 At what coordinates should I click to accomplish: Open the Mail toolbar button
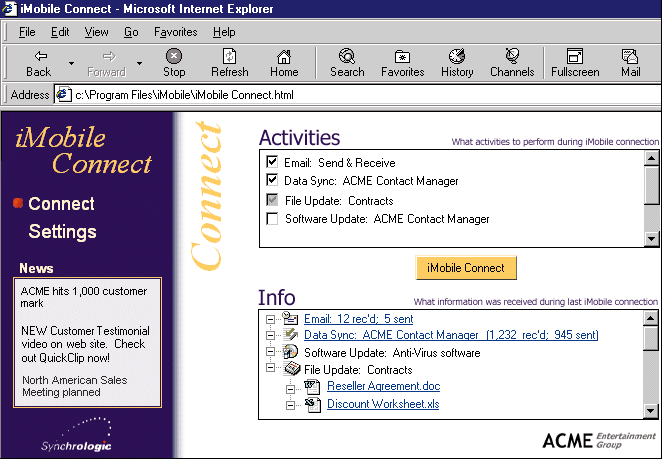pyautogui.click(x=630, y=63)
